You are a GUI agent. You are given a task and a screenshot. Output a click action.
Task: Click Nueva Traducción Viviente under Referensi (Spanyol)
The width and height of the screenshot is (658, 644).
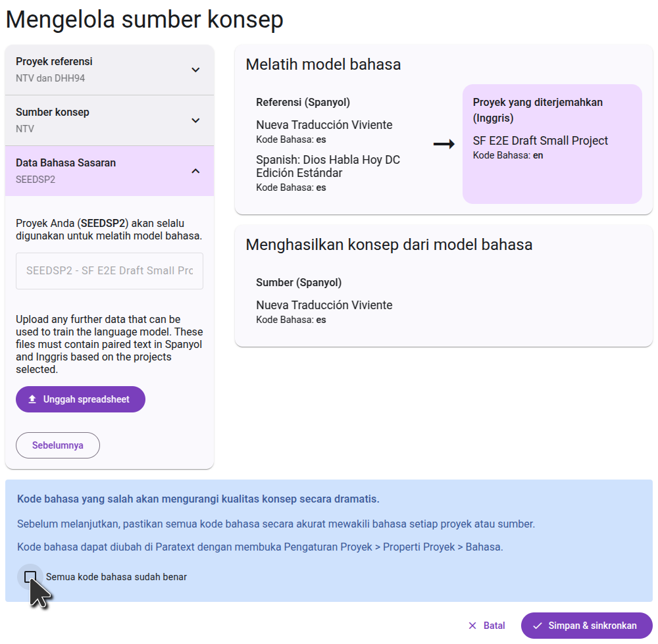click(324, 125)
